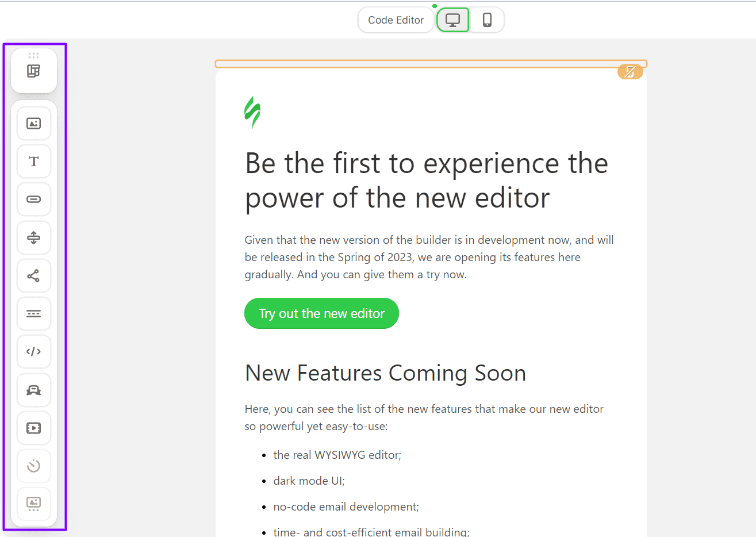Switch to desktop preview mode
The width and height of the screenshot is (756, 537).
[x=453, y=20]
